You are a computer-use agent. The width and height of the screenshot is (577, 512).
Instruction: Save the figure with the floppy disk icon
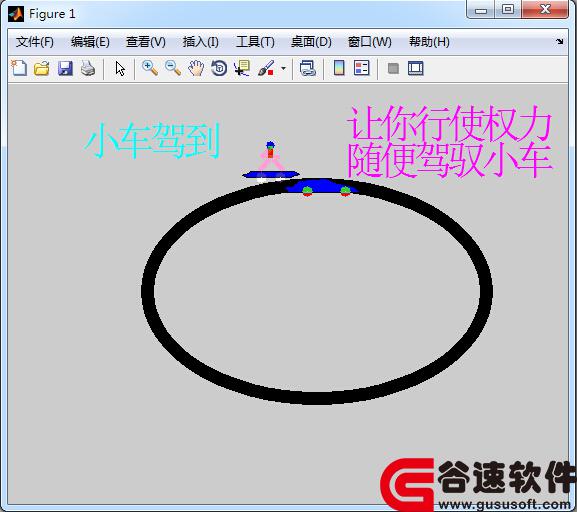65,68
